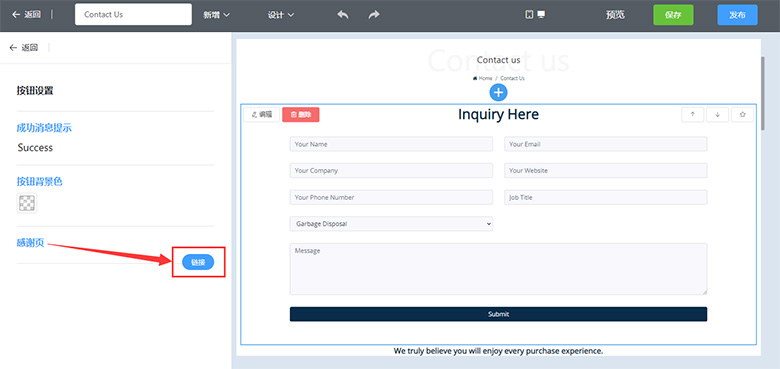Click the page vertical scrollbar
This screenshot has height=369, width=780.
(x=764, y=93)
